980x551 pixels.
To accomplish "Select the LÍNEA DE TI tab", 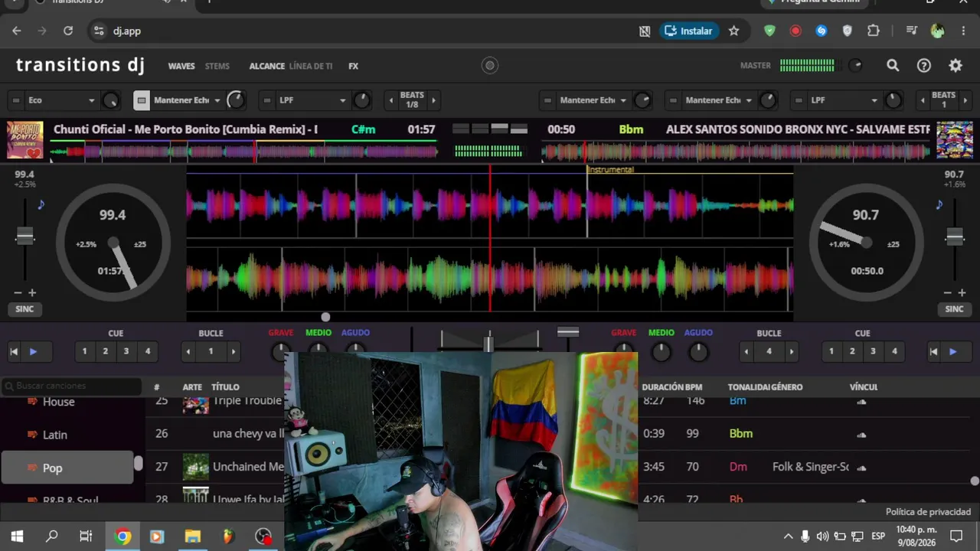I will coord(311,67).
